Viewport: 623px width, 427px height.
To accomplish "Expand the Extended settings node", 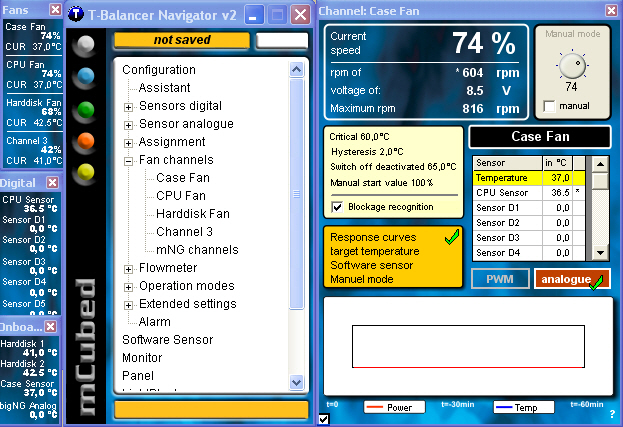I will (128, 305).
